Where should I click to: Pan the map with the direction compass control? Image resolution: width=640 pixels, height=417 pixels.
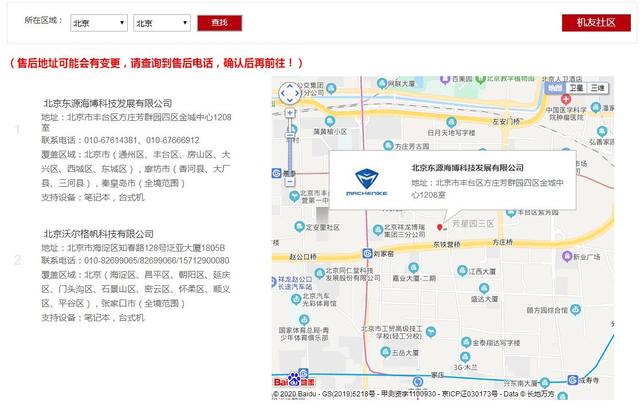point(290,93)
